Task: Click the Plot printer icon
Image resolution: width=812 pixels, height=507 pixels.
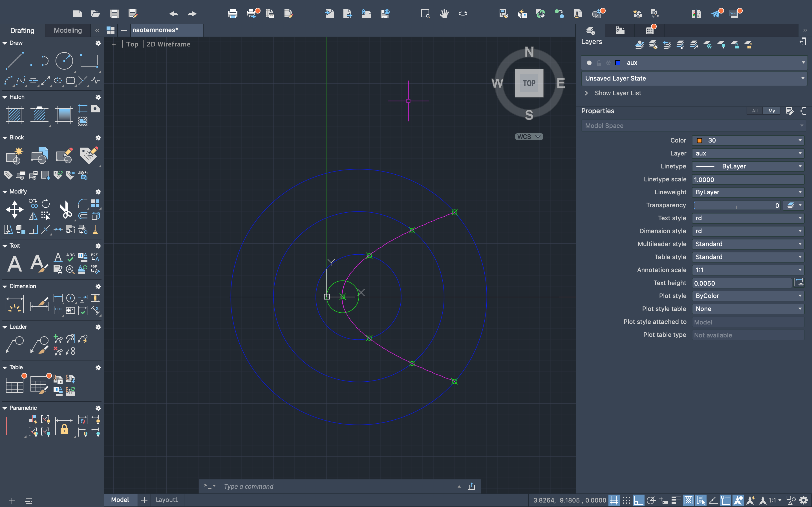Action: coord(233,14)
